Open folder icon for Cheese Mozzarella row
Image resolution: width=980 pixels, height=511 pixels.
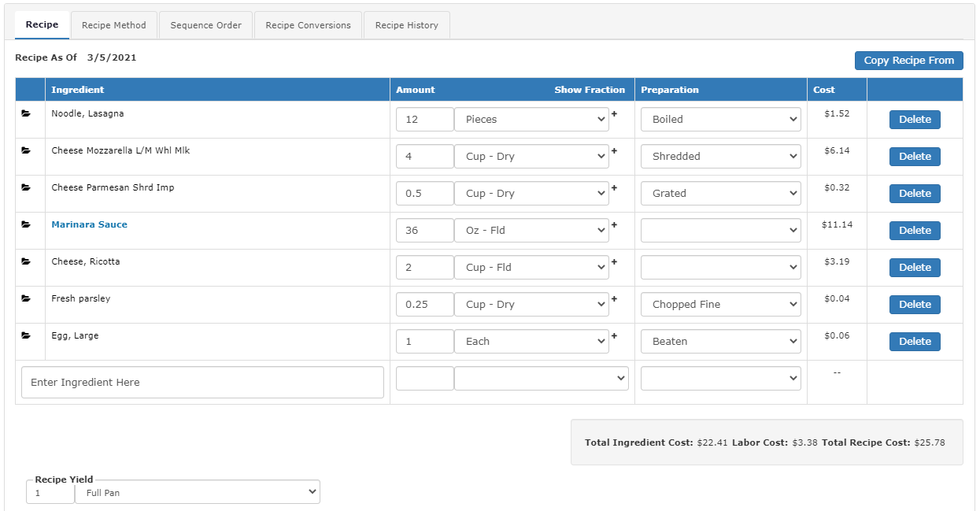coord(26,150)
